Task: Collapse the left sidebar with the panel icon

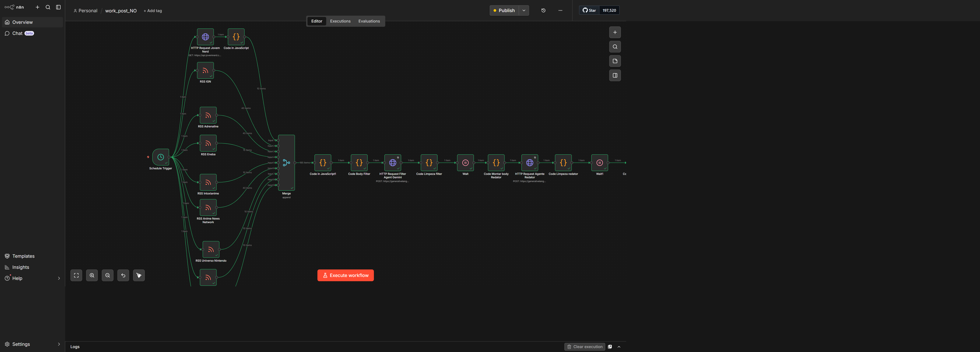Action: [x=58, y=7]
